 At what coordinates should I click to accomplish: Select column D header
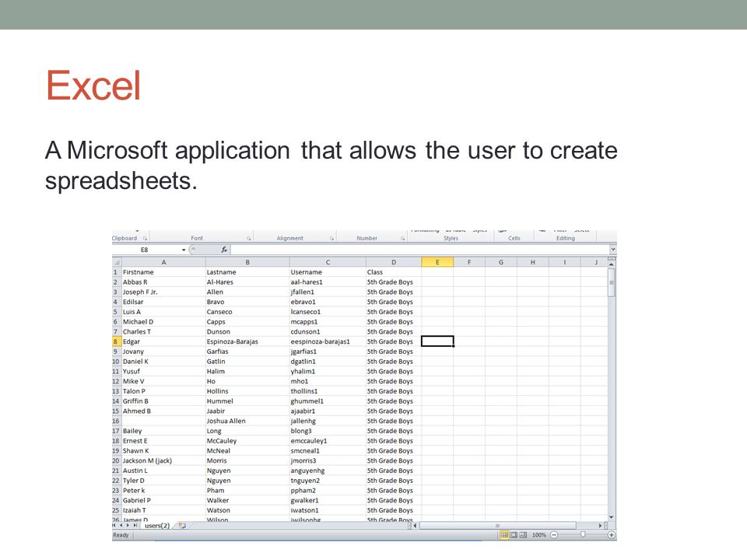pos(394,262)
